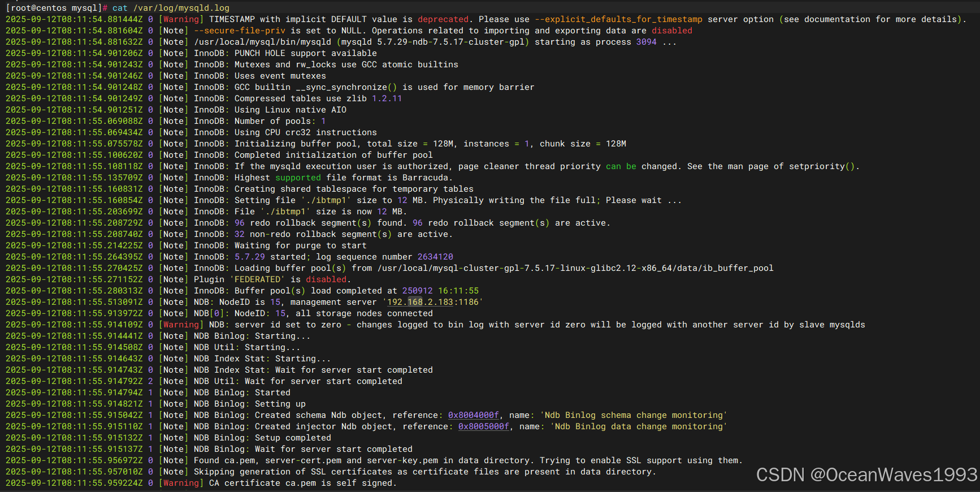Select 'Using Linux native AIO' message
This screenshot has height=492, width=980.
tap(290, 110)
